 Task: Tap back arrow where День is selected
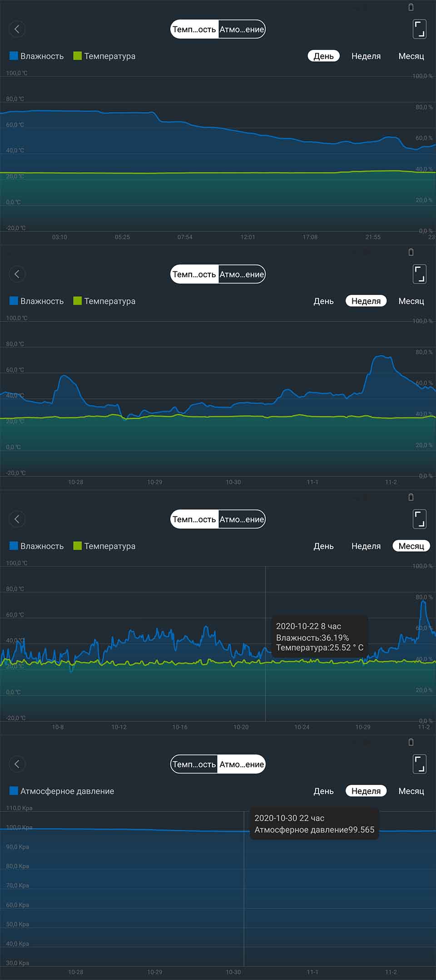tap(17, 29)
